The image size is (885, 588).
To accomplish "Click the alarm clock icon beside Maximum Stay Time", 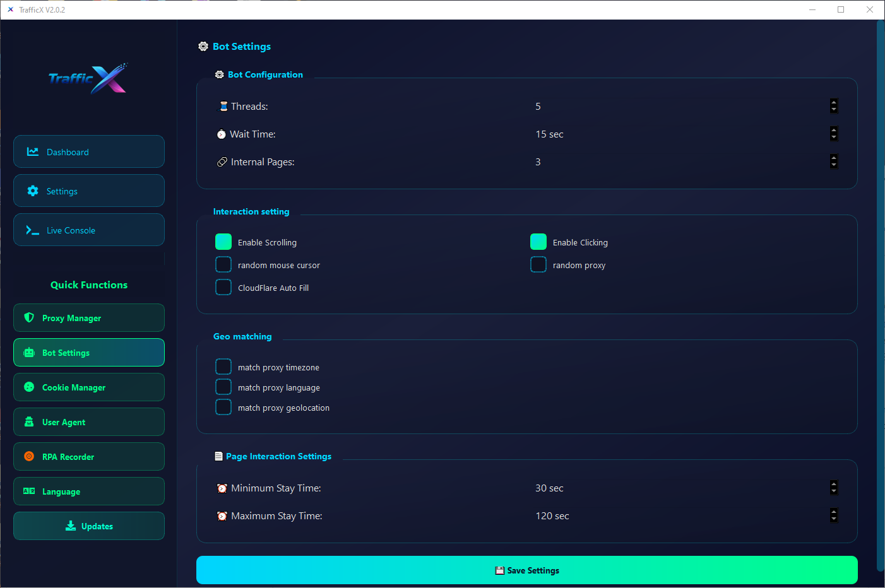I will 222,516.
